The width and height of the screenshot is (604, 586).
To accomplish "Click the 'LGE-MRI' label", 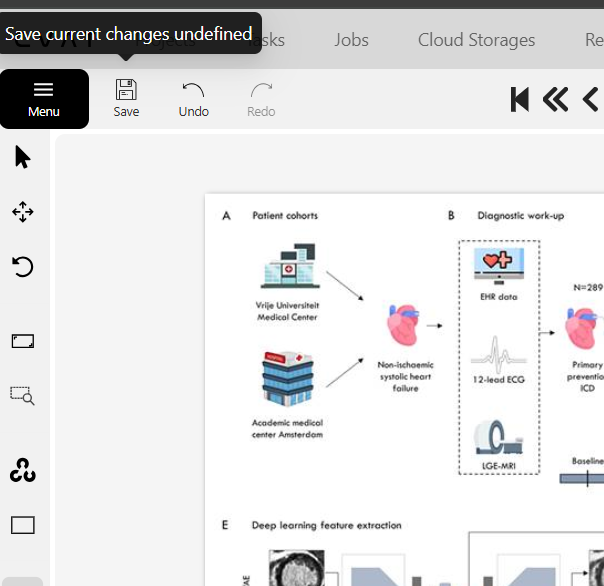I will (499, 466).
